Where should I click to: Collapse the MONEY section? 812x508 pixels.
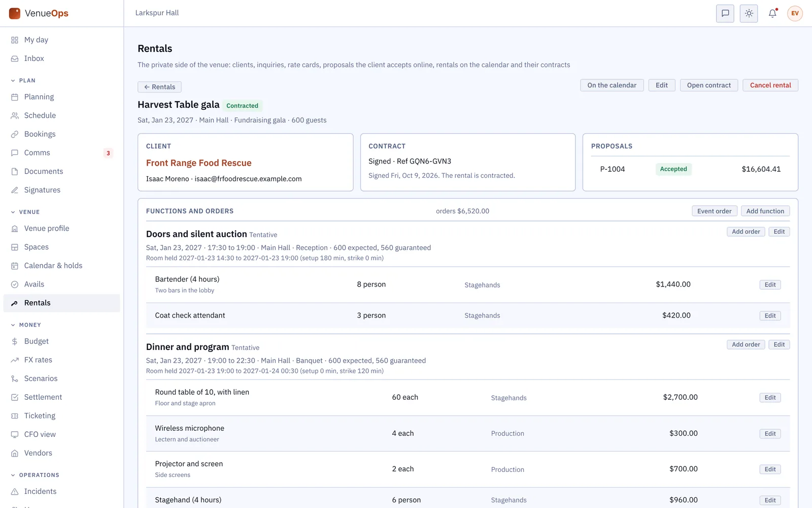26,325
